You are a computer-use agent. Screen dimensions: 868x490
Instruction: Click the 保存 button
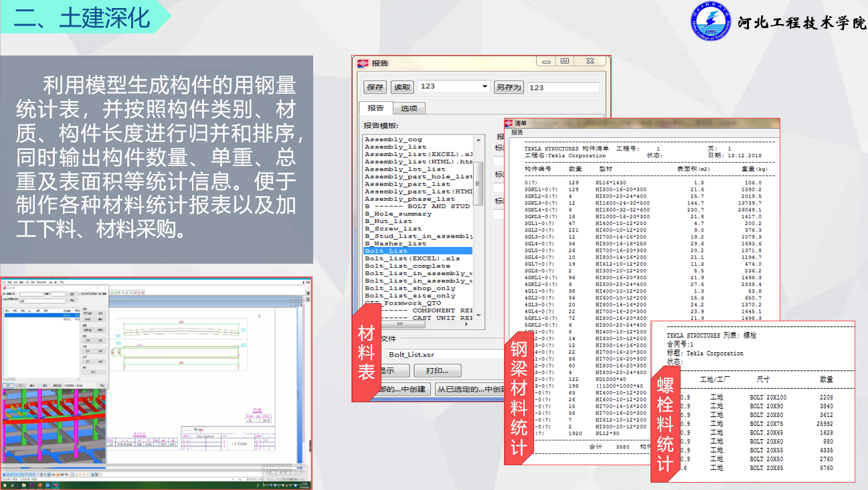[375, 86]
